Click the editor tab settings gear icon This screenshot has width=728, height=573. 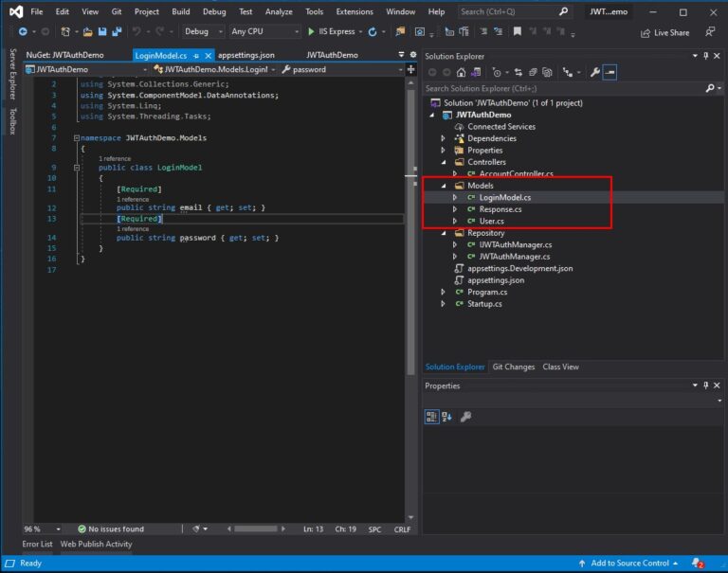[412, 55]
